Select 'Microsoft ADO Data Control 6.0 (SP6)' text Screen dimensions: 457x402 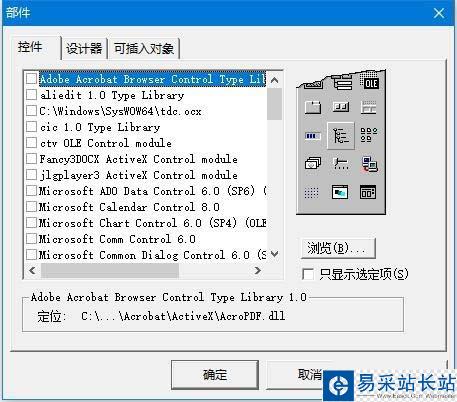click(x=147, y=191)
